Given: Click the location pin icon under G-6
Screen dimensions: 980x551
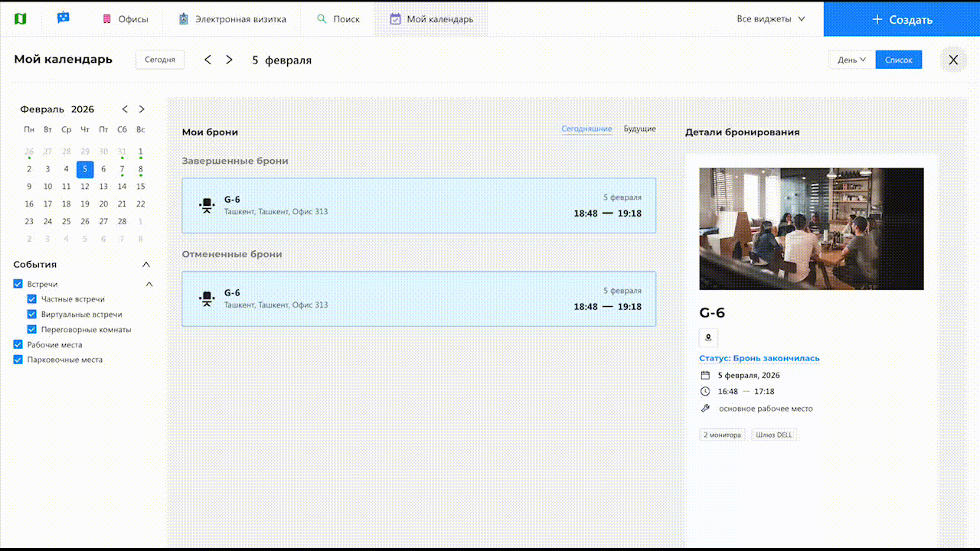Looking at the screenshot, I should [708, 337].
